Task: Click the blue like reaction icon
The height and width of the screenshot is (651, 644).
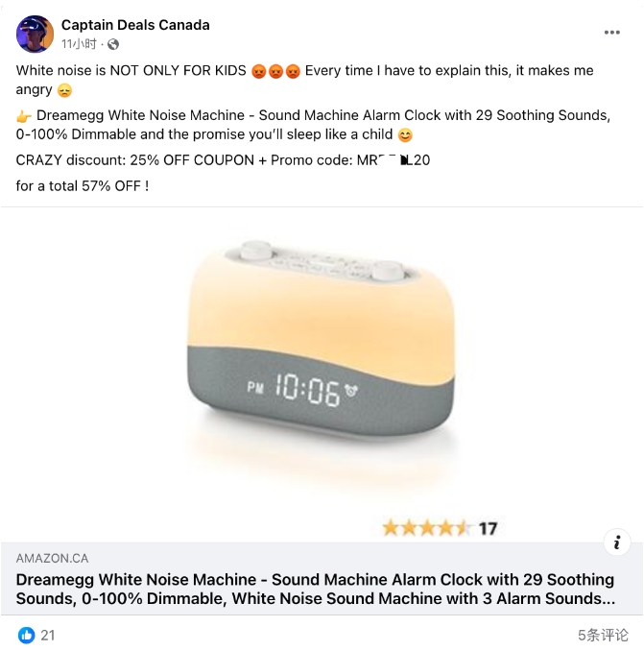Action: click(26, 635)
